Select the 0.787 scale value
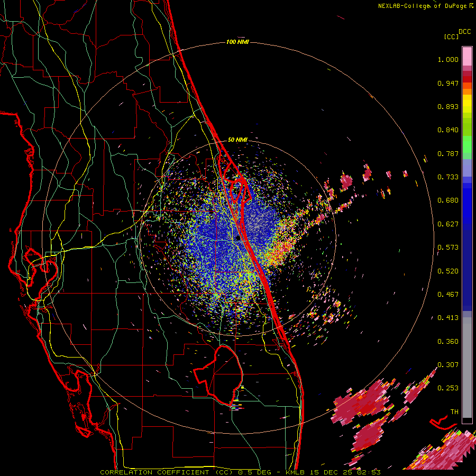The height and width of the screenshot is (476, 476). tap(448, 153)
